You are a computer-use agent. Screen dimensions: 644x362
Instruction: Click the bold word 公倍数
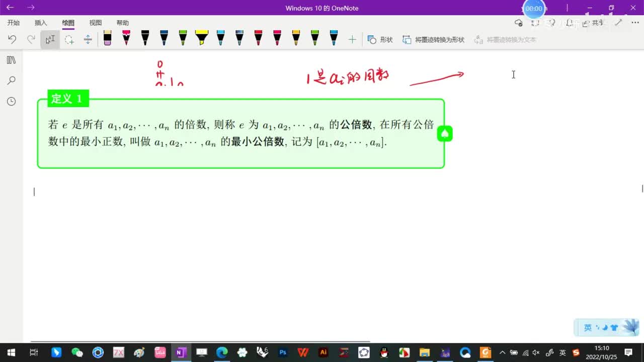click(x=356, y=125)
